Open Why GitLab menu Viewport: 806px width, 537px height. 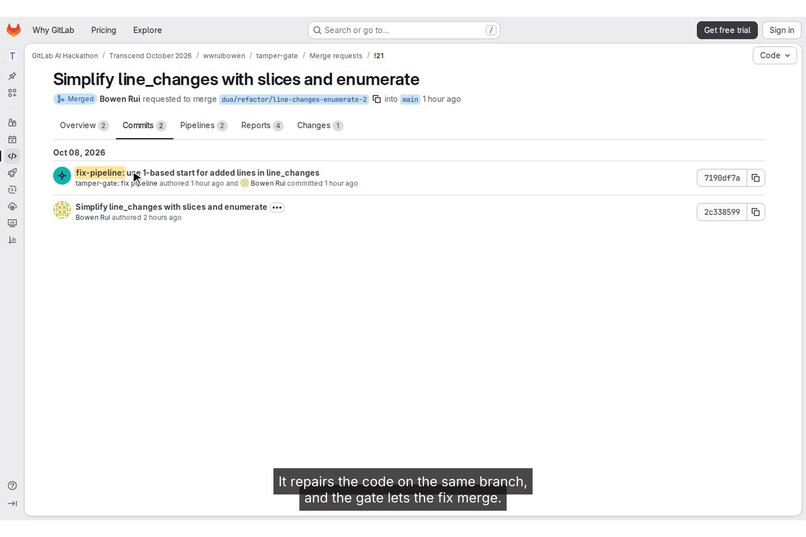[53, 30]
